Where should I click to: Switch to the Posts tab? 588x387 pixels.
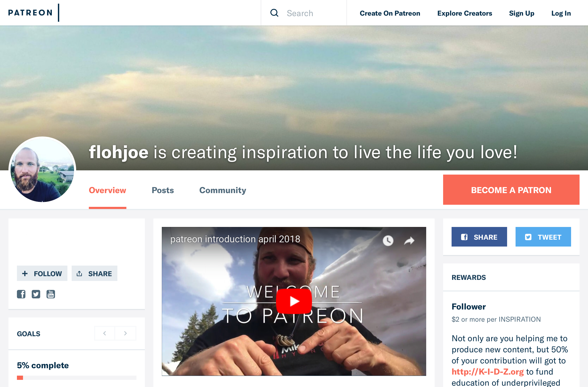coord(163,190)
